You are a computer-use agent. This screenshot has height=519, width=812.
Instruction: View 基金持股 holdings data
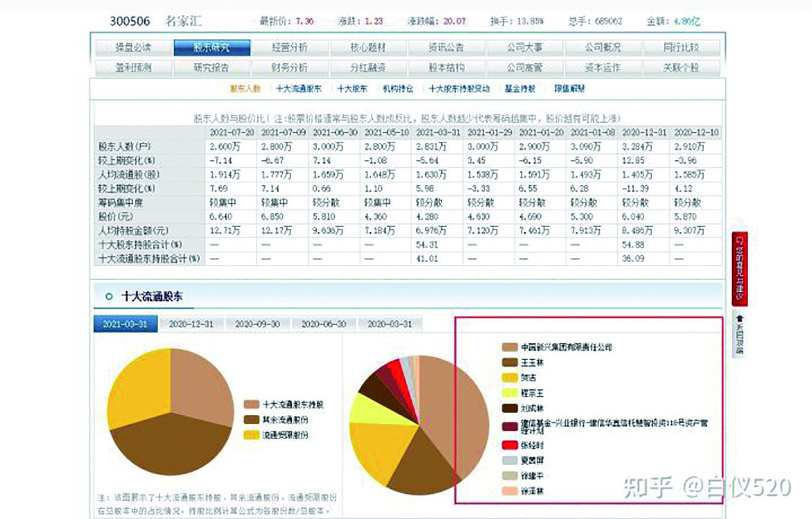pos(518,89)
